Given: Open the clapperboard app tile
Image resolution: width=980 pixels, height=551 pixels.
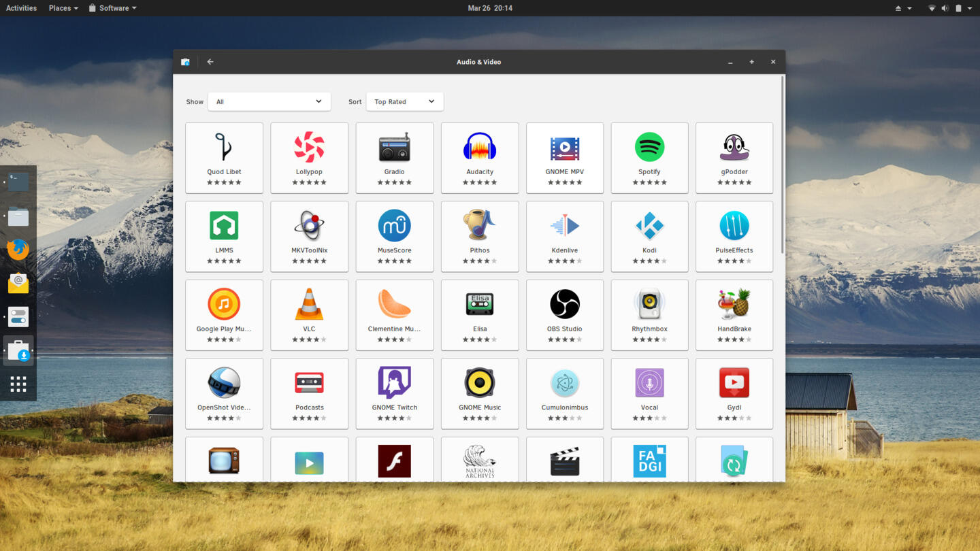Looking at the screenshot, I should click(564, 460).
